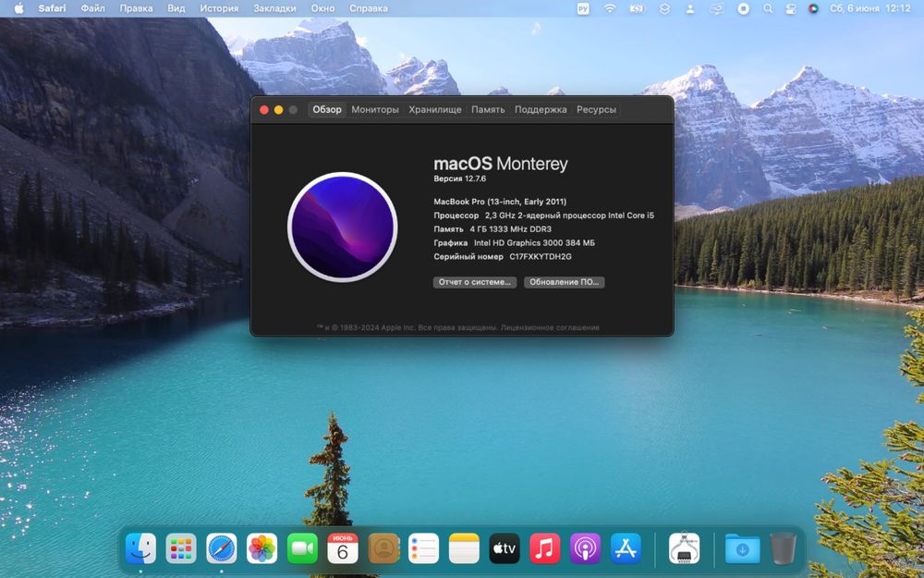Click the screen recording stop icon

tap(744, 8)
